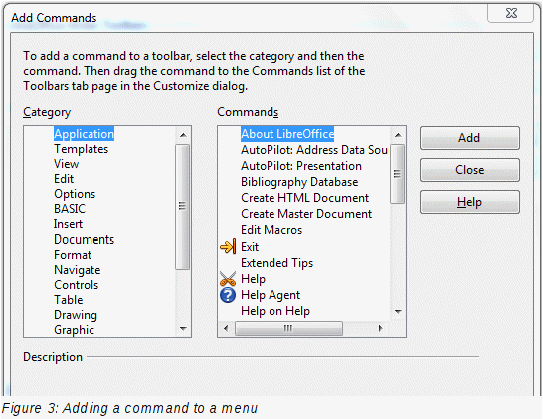Click the Category list scroll-down arrow

[x=183, y=328]
